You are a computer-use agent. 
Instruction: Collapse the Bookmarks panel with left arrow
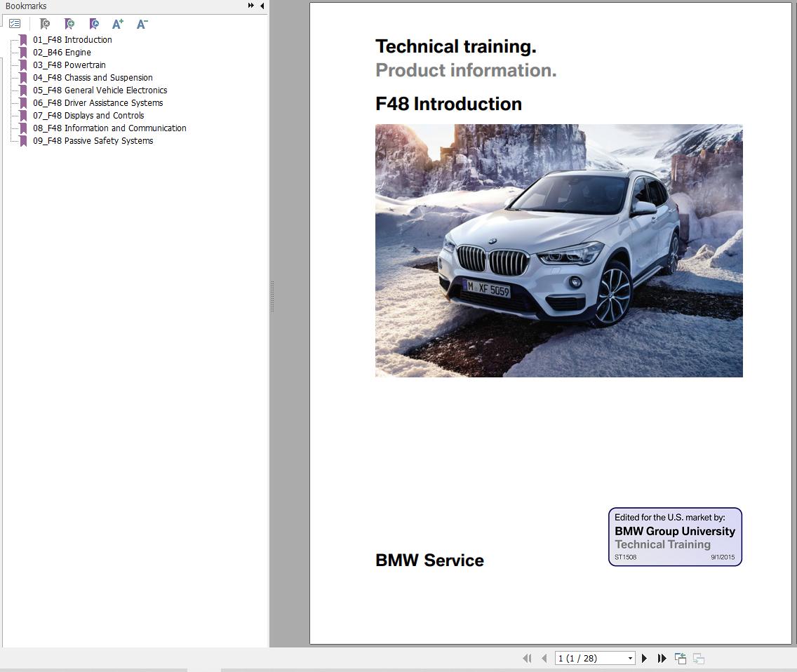click(262, 6)
